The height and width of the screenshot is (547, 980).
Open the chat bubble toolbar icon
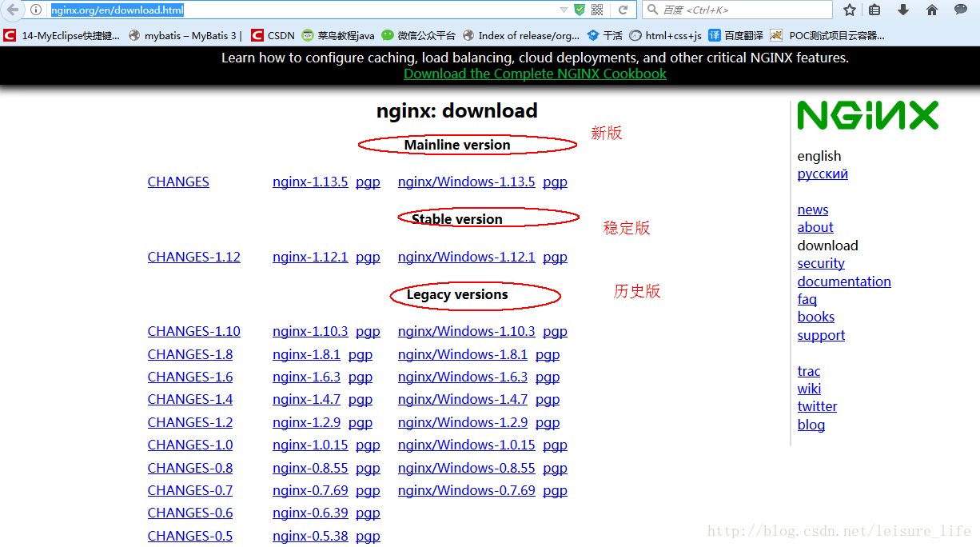click(961, 10)
